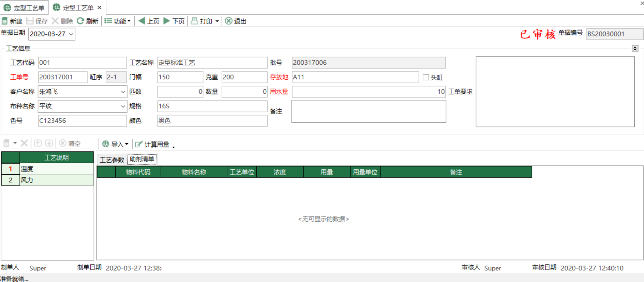Click the 匹数 input field
The image size is (644, 282).
coord(180,92)
